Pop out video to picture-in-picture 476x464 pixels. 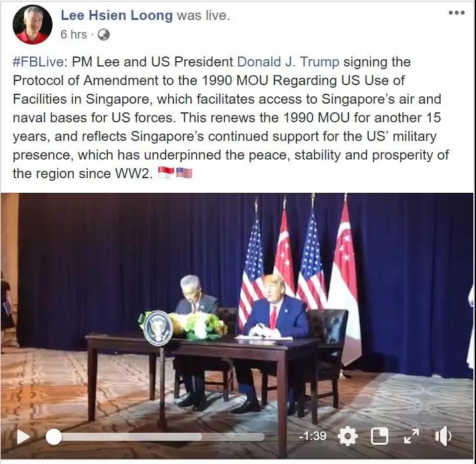coord(380,436)
